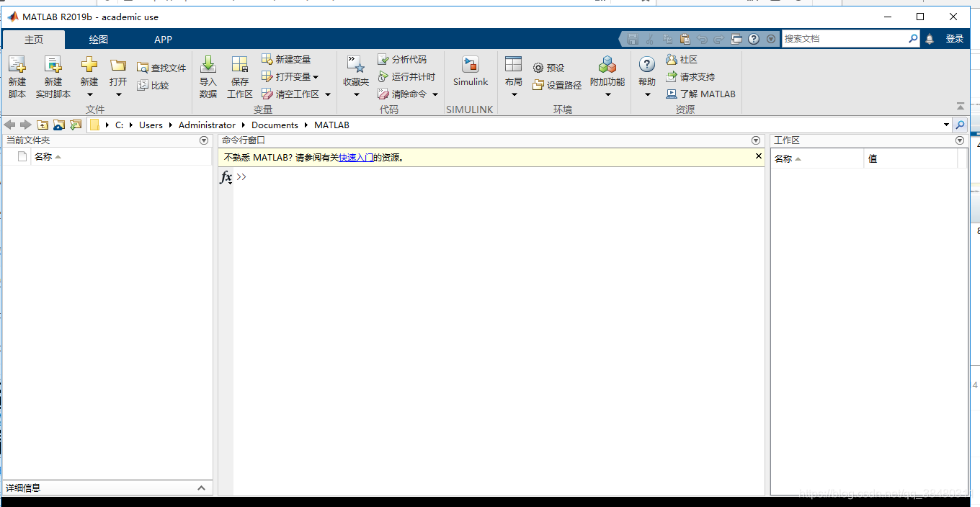Click the fx function browser button
980x507 pixels.
tap(226, 177)
